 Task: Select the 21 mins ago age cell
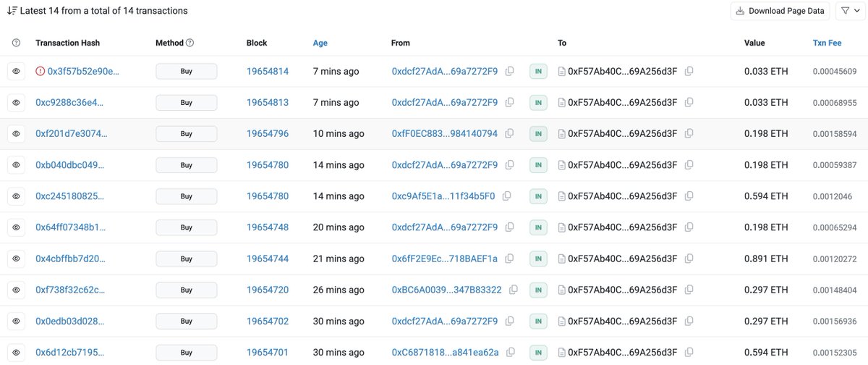339,259
